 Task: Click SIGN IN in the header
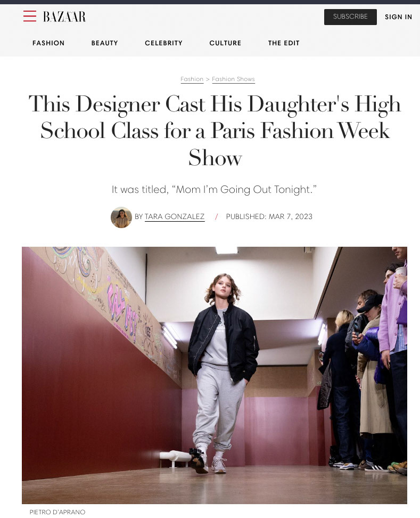[398, 17]
